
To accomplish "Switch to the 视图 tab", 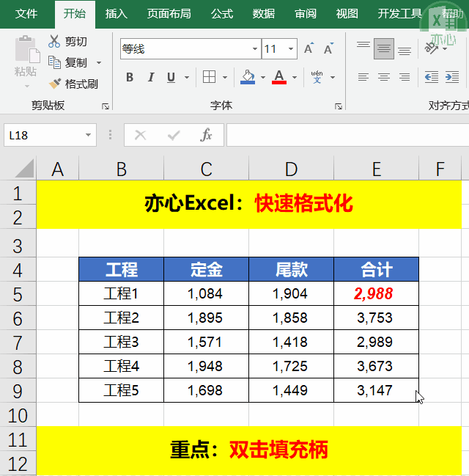I will point(347,14).
